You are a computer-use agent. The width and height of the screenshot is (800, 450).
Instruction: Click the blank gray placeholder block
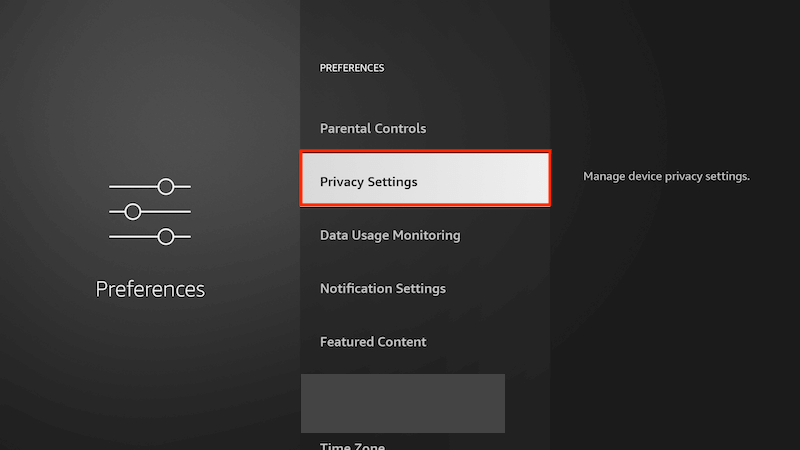(x=403, y=403)
